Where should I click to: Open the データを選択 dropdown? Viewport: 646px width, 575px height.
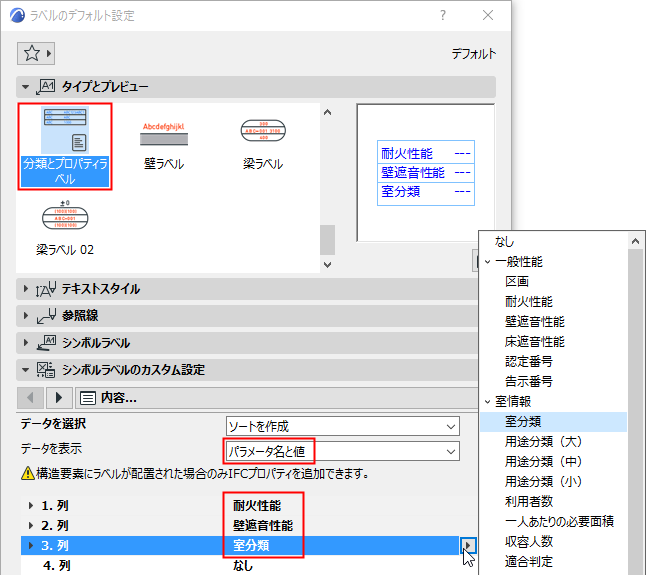[342, 426]
